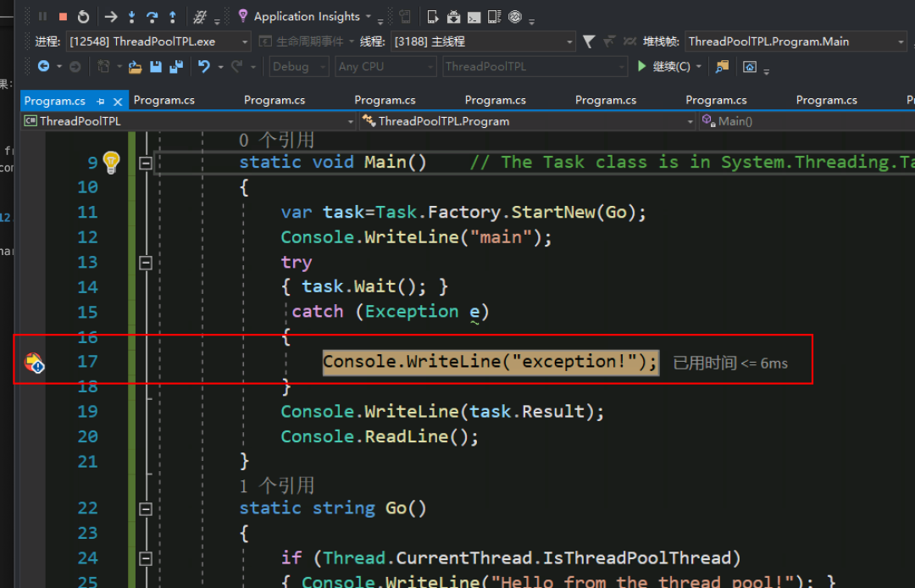Click the disabled Navigate Forward icon
The width and height of the screenshot is (915, 588).
(x=75, y=66)
